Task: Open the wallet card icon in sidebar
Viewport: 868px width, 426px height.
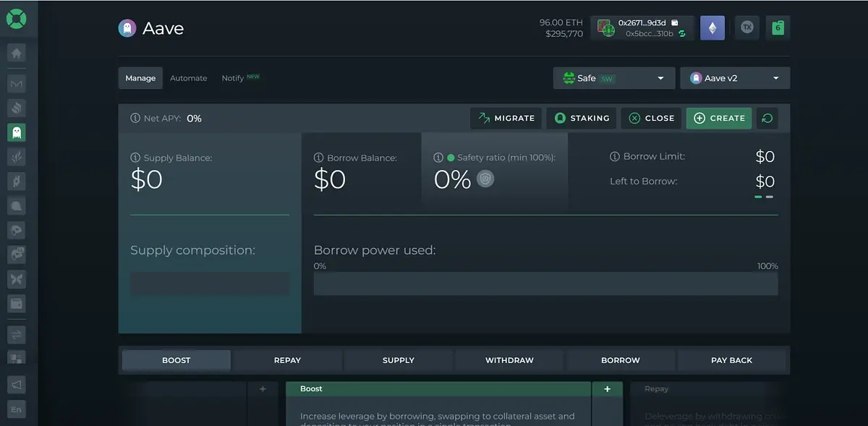Action: [17, 302]
